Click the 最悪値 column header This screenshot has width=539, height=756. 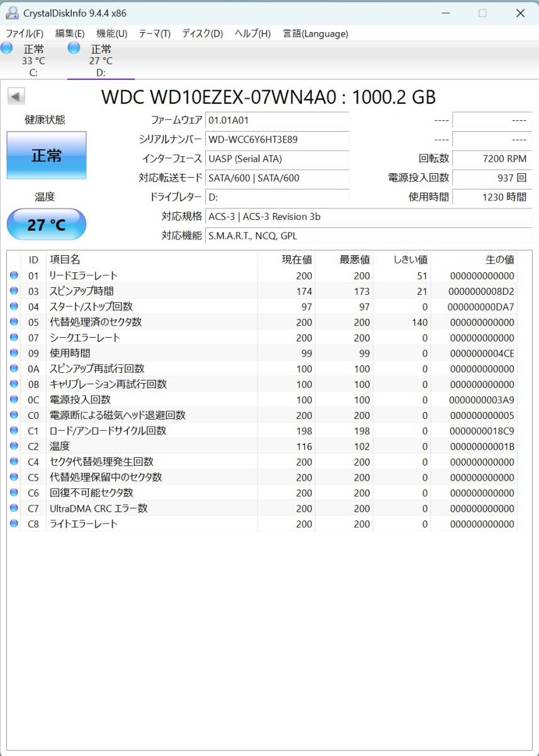coord(344,260)
